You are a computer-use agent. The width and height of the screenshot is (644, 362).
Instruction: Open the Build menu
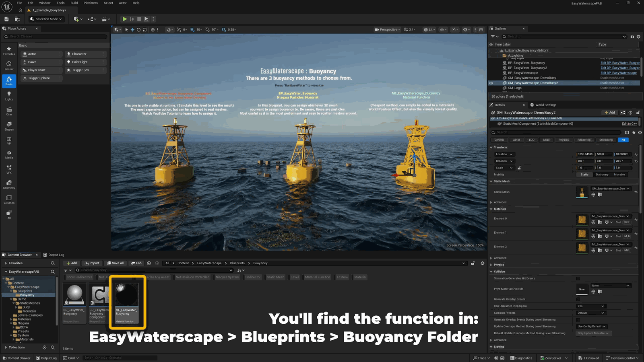(74, 3)
